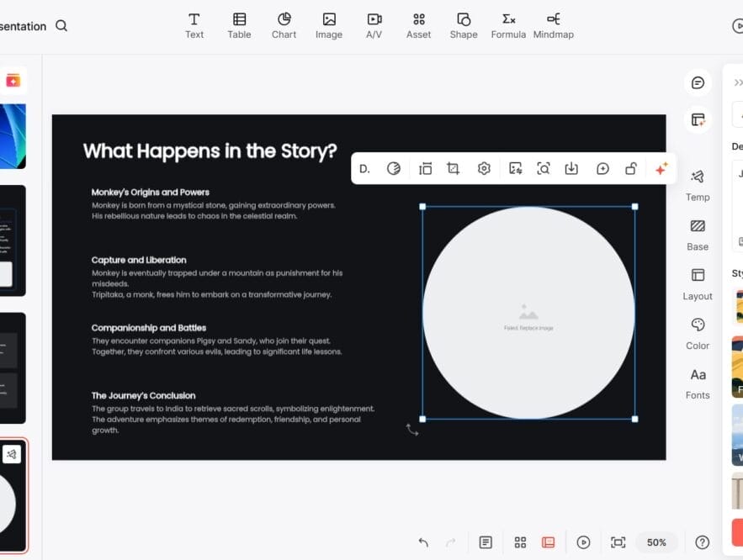The width and height of the screenshot is (743, 560).
Task: Open the comments panel icon
Action: coord(698,82)
